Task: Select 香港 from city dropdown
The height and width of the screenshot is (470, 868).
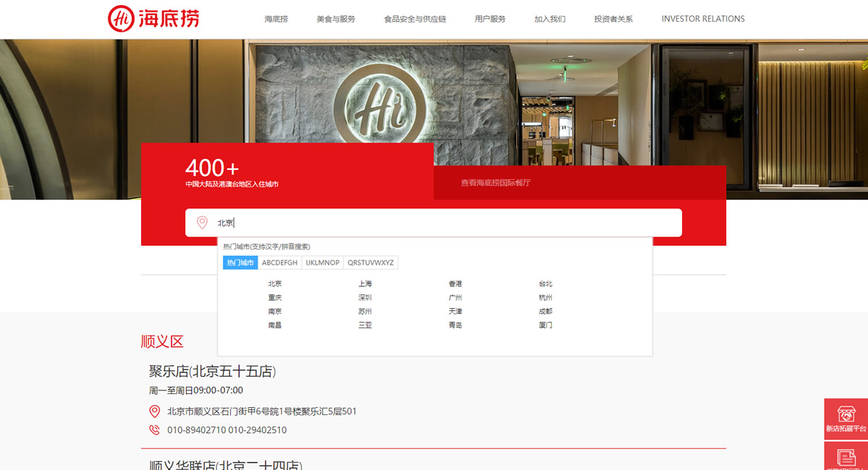Action: click(455, 284)
